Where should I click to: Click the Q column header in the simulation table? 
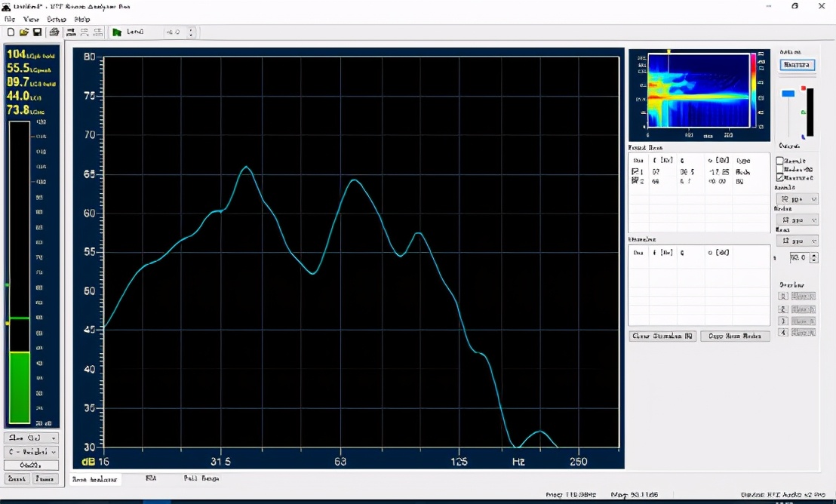coord(682,252)
